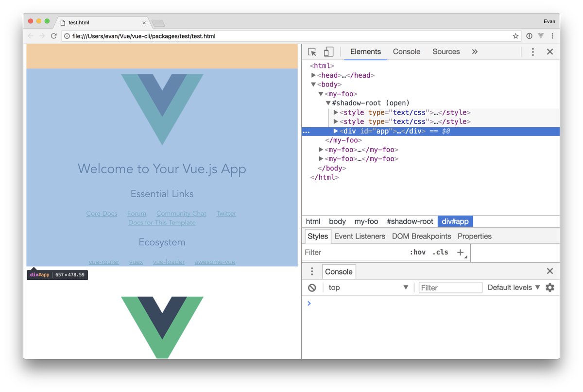Viewport: 583px width, 392px height.
Task: Open Docs for This Template link
Action: (x=162, y=222)
